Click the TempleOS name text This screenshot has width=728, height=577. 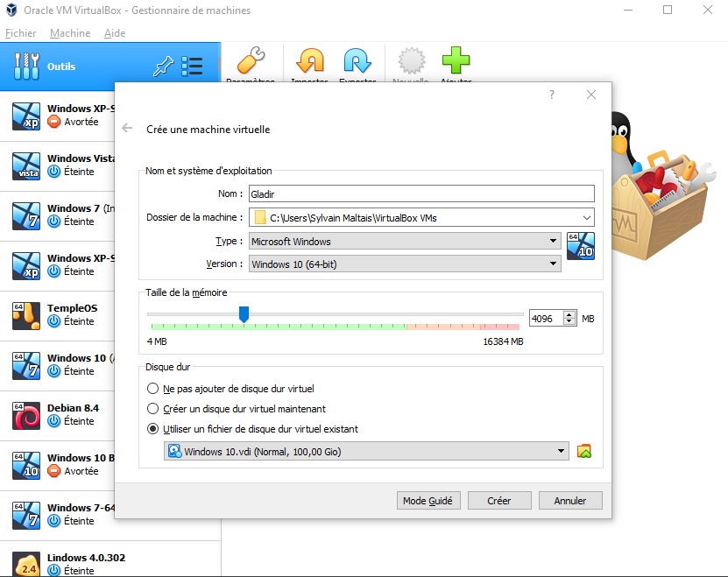click(x=73, y=308)
